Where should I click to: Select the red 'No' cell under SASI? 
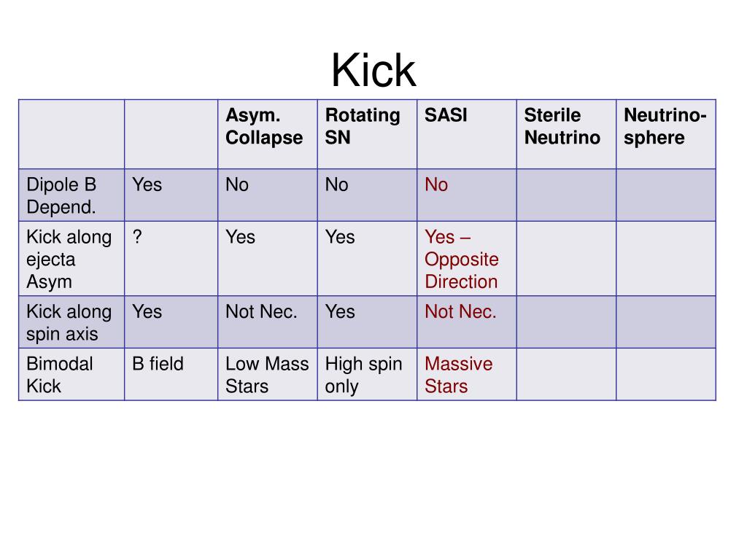pos(466,195)
